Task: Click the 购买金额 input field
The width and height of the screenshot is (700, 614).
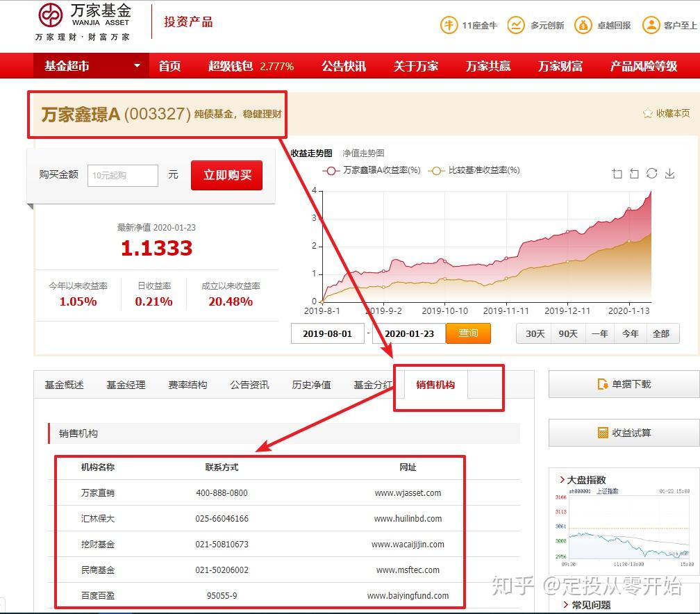Action: point(123,176)
